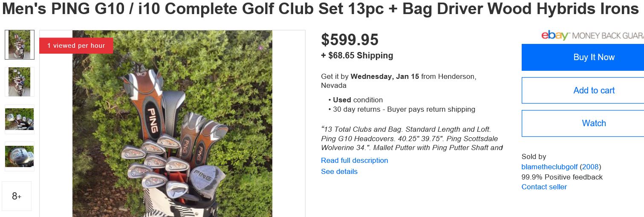Click Contact seller
This screenshot has width=644, height=217.
pyautogui.click(x=544, y=187)
